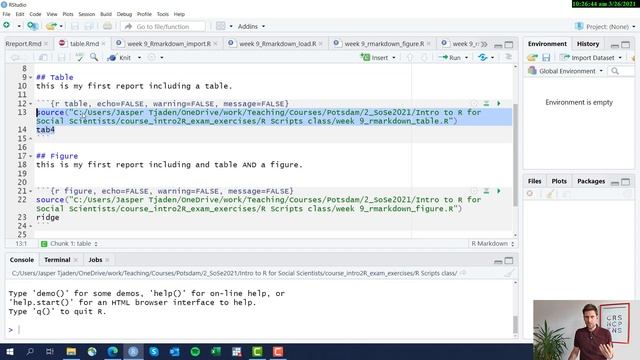This screenshot has height=360, width=640.
Task: Click the New File plus icon
Action: (7, 26)
